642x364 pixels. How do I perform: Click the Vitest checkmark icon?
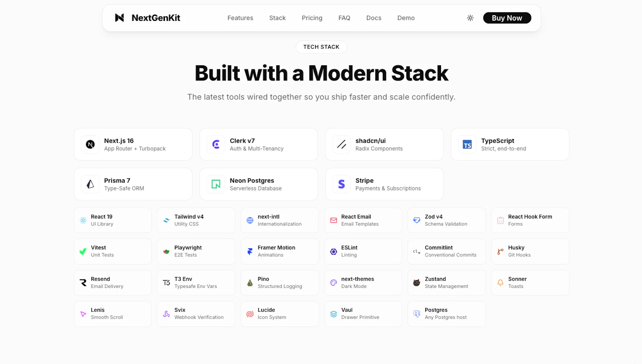point(83,251)
